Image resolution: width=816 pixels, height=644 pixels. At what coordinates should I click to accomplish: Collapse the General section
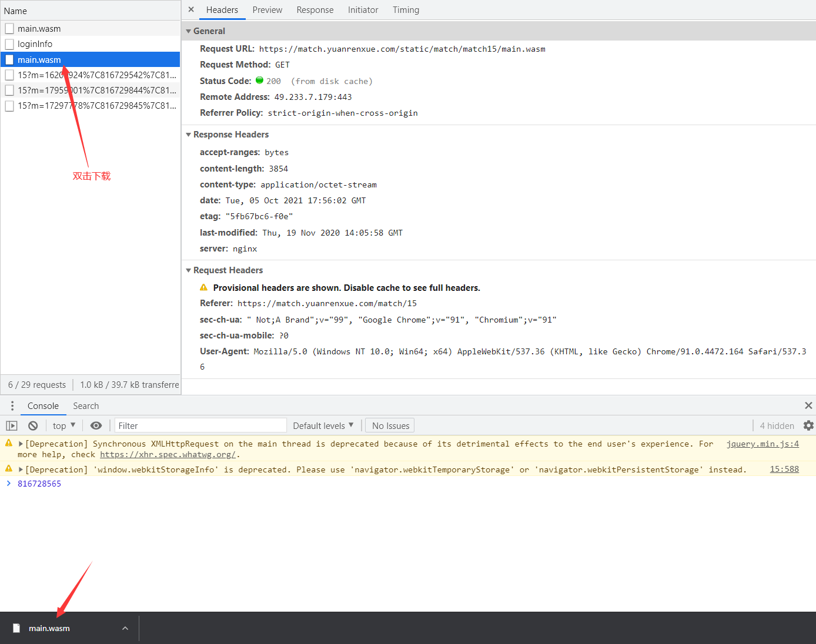pyautogui.click(x=189, y=31)
